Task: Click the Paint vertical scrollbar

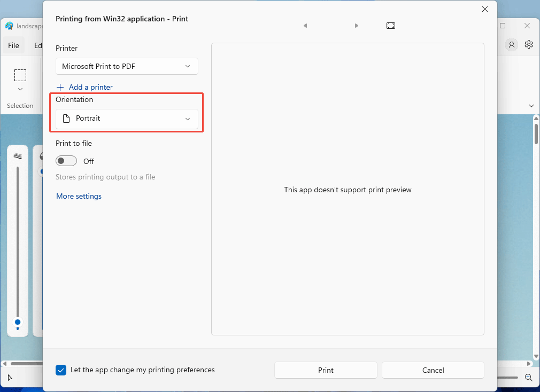Action: pos(536,134)
